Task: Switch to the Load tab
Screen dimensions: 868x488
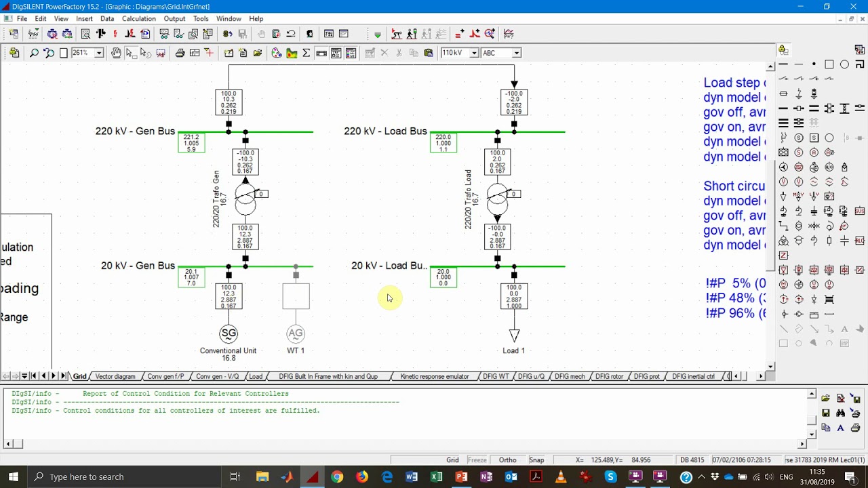Action: pos(256,376)
